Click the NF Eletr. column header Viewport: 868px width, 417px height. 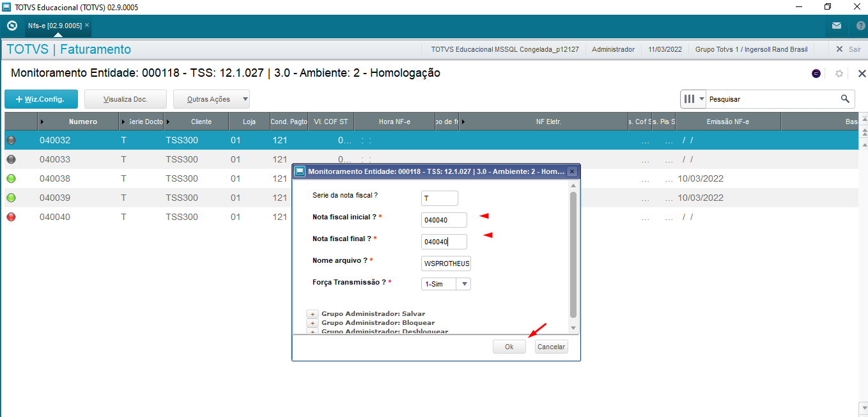[544, 122]
